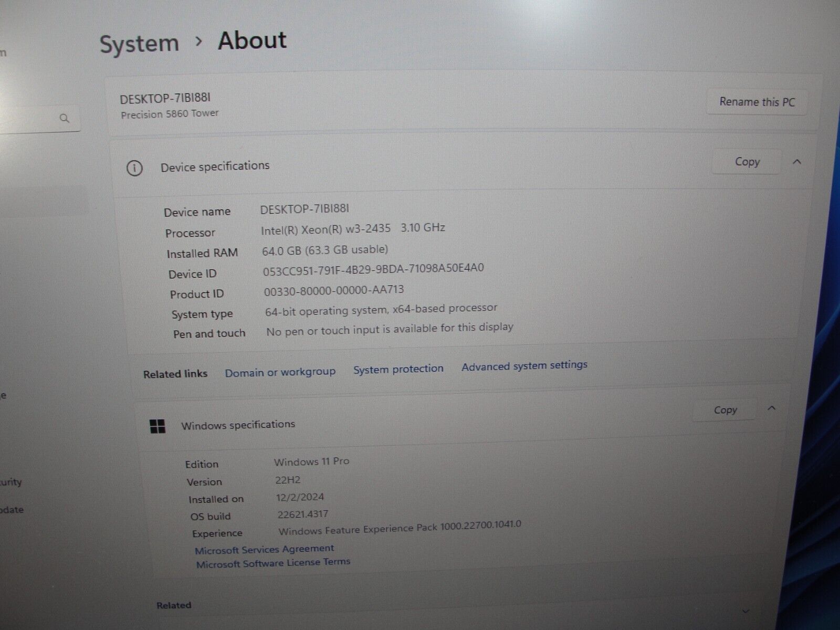Screen dimensions: 840x630
Task: Select Product ID value 00330-80000-00000-AA713
Action: coord(334,290)
